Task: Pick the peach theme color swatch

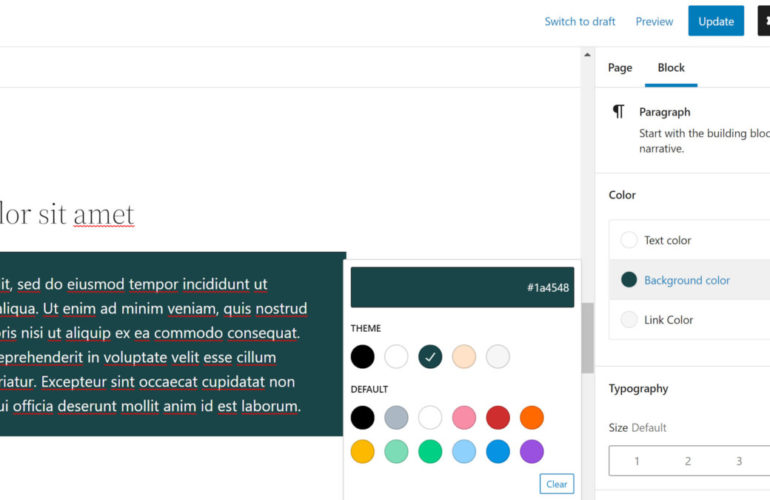Action: click(x=464, y=356)
